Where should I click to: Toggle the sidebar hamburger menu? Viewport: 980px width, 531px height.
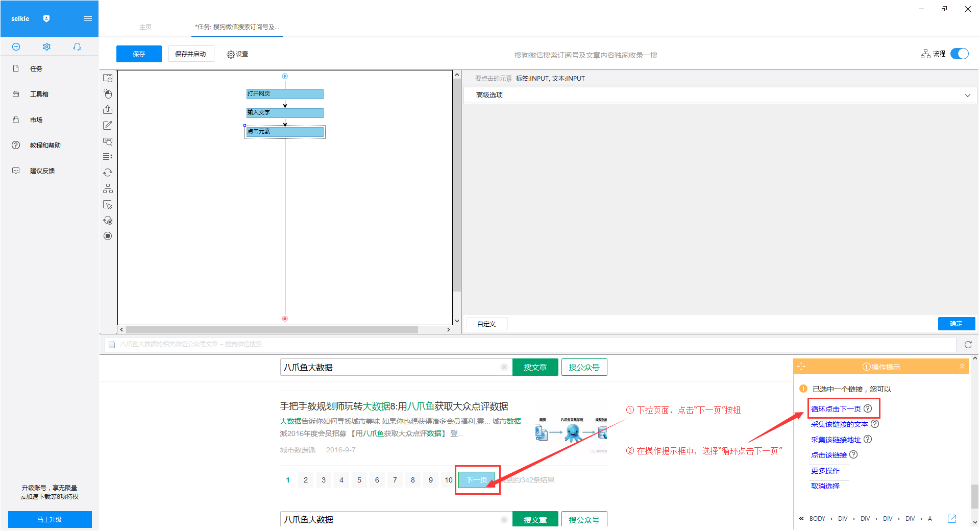(88, 18)
